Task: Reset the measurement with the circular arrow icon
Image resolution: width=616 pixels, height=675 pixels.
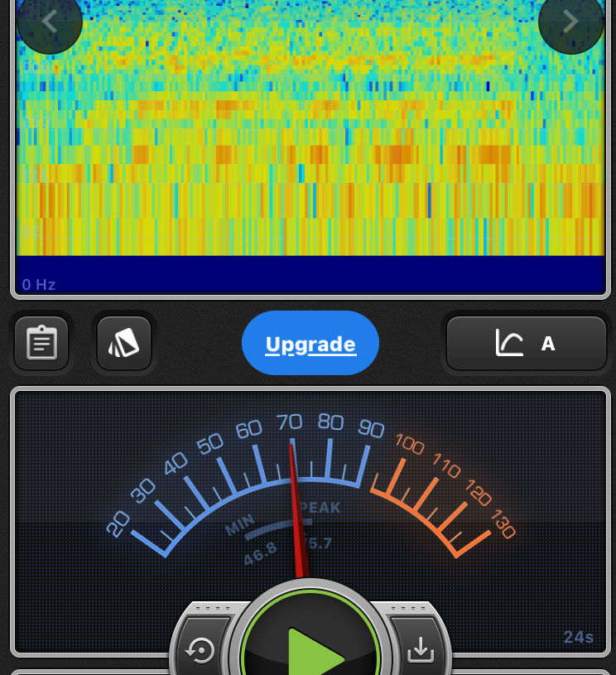Action: click(x=200, y=651)
